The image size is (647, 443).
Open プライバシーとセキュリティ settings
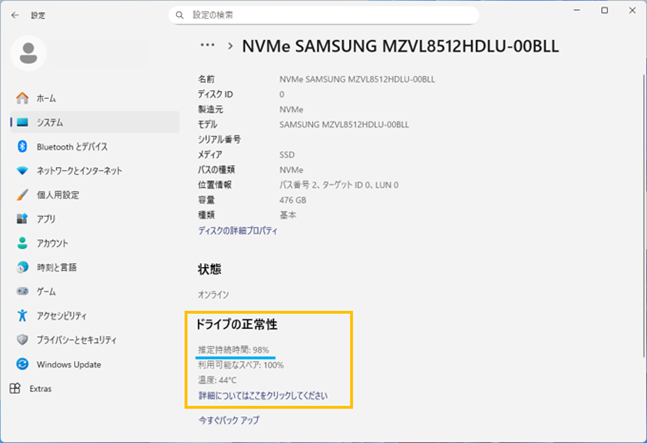coord(95,340)
